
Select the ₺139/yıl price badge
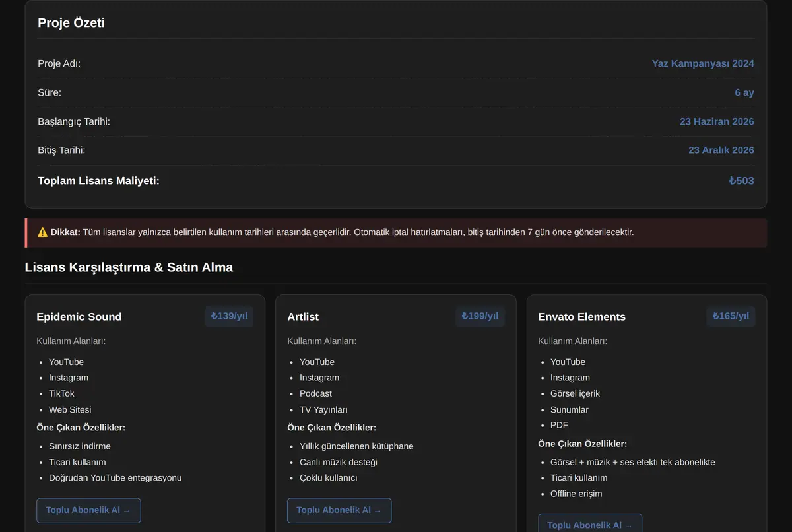(x=229, y=316)
